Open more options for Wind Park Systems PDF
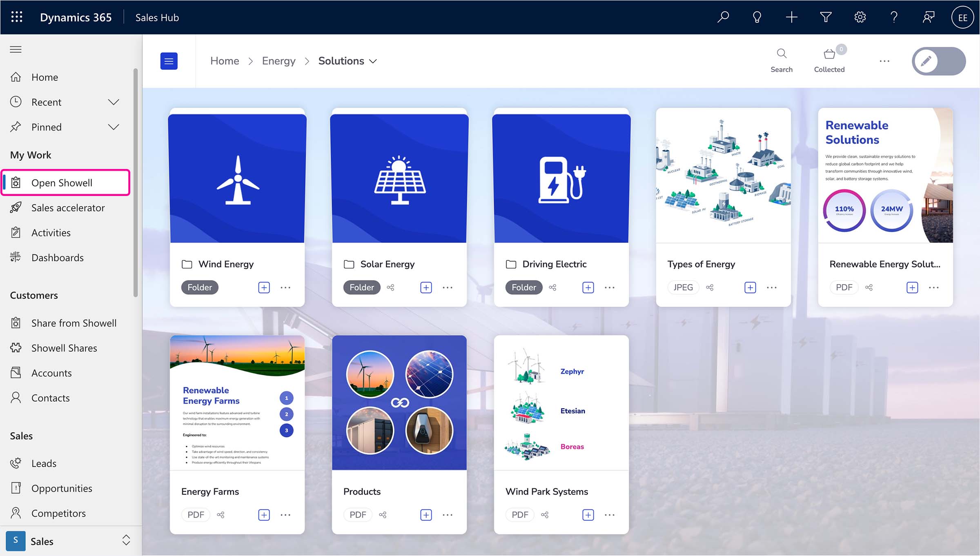The image size is (980, 556). pyautogui.click(x=609, y=515)
